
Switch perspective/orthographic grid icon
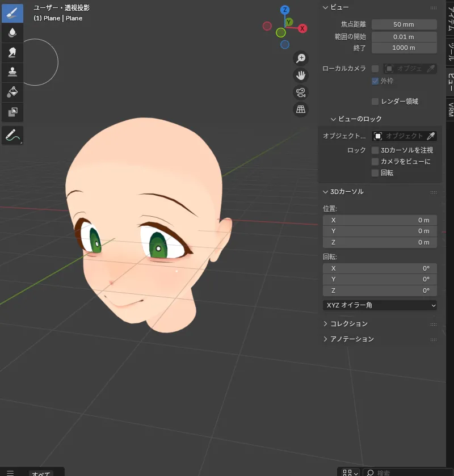[301, 109]
